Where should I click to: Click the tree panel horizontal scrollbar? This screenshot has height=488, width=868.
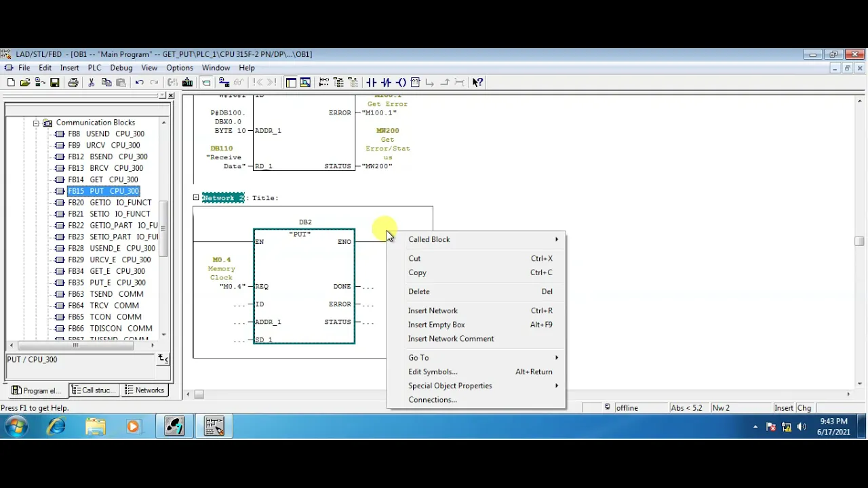click(75, 345)
